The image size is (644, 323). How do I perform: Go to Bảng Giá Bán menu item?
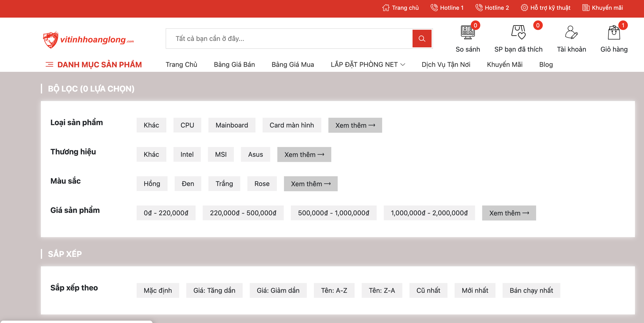point(234,65)
